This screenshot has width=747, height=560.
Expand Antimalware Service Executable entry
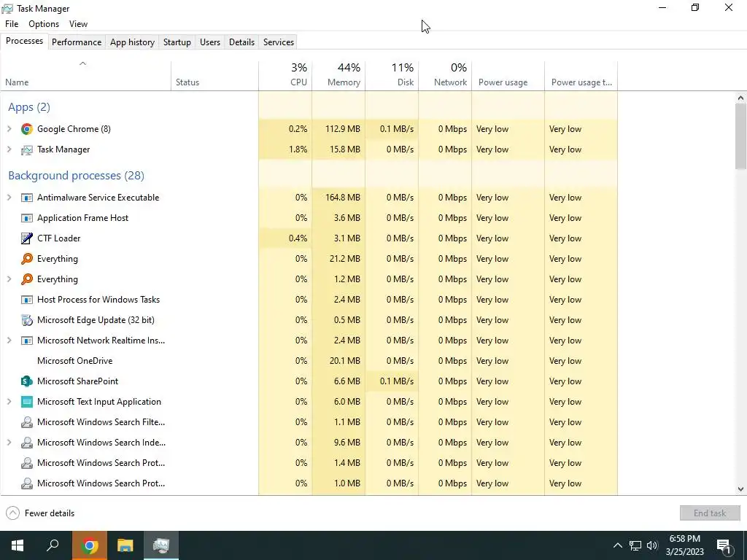pos(9,198)
